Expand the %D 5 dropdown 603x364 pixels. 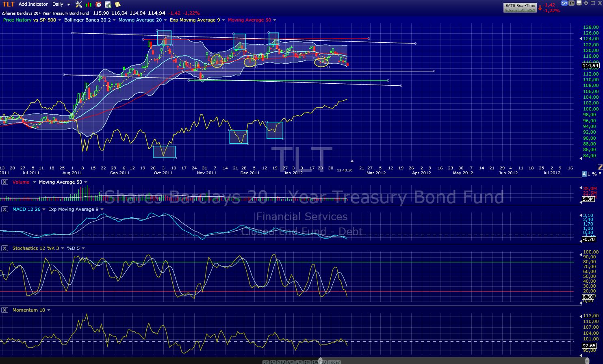(83, 248)
